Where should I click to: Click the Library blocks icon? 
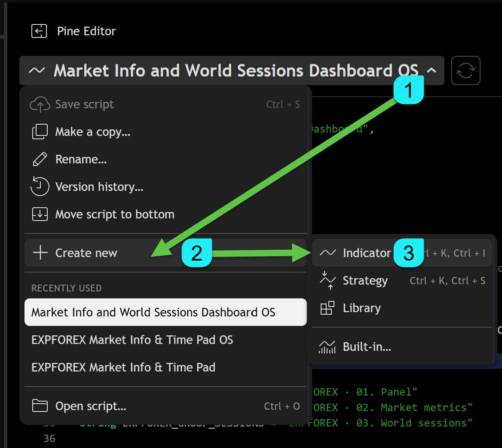point(327,308)
